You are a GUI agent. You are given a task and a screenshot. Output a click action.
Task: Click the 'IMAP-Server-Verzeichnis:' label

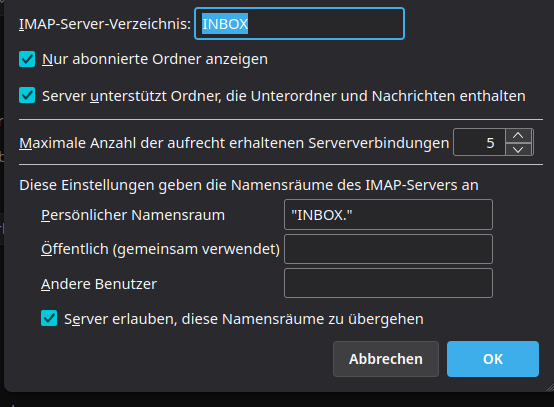click(105, 24)
